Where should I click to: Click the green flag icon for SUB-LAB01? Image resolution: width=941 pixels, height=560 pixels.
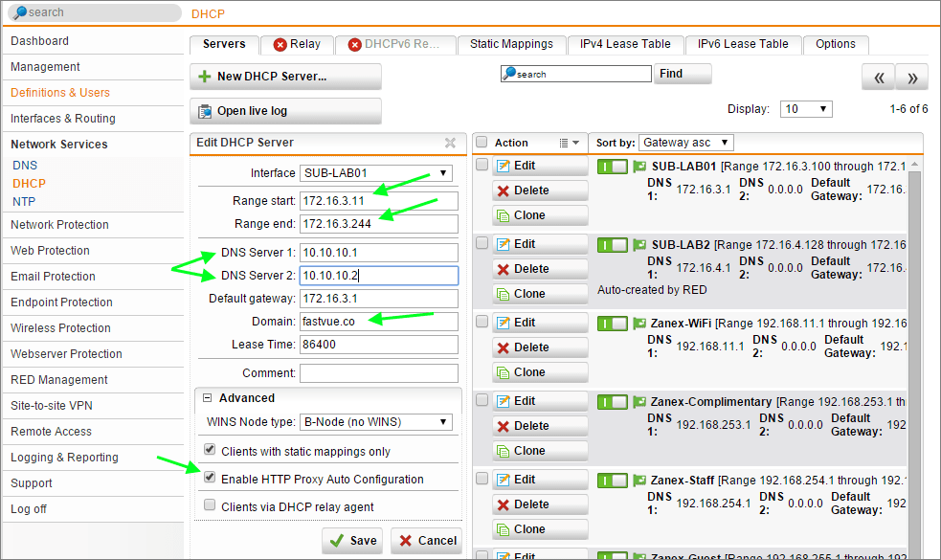(x=639, y=167)
